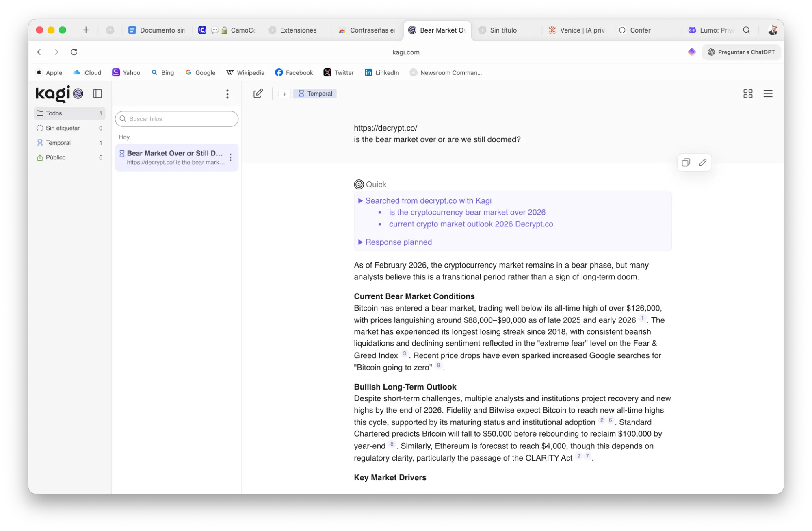Open citation 9 footnote marker
This screenshot has height=531, width=812.
[438, 365]
